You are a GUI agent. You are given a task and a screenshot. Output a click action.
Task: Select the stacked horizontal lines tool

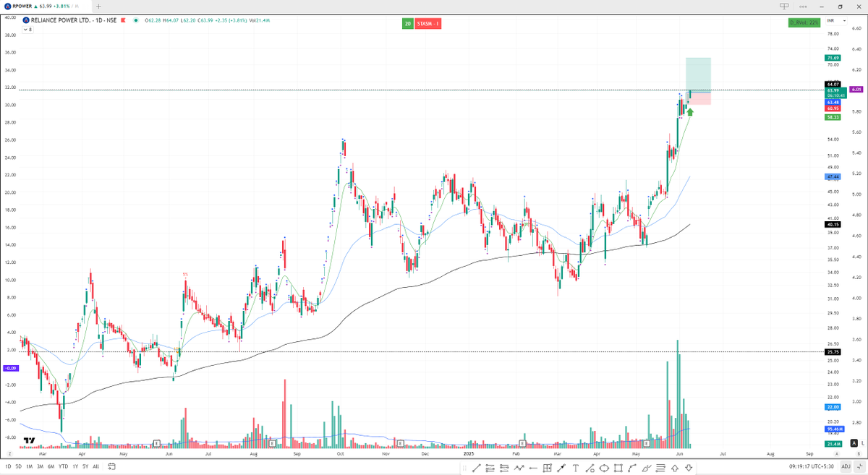(x=660, y=468)
